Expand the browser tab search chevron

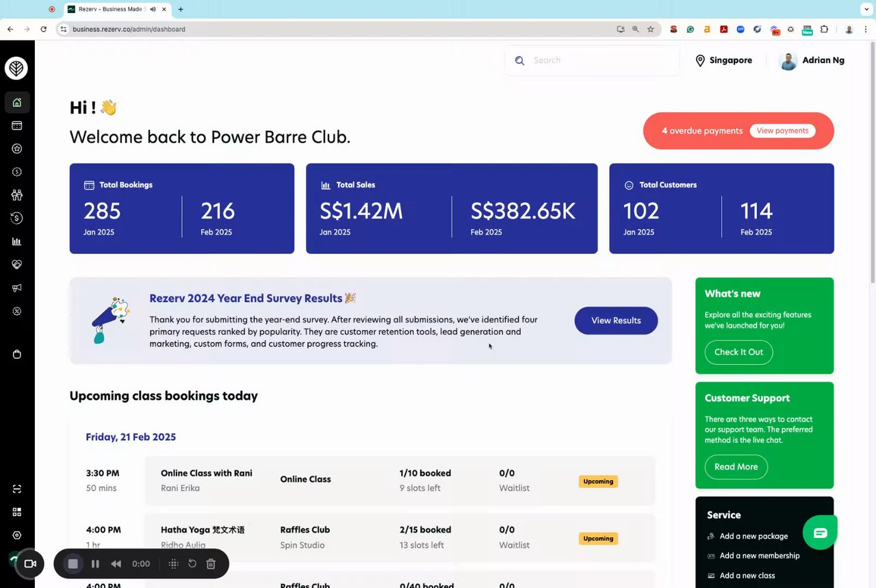[x=864, y=10]
